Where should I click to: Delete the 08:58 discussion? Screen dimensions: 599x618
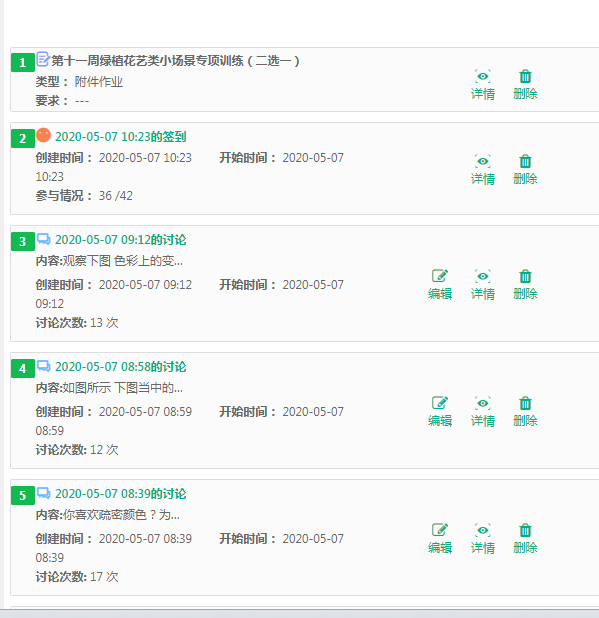point(525,412)
